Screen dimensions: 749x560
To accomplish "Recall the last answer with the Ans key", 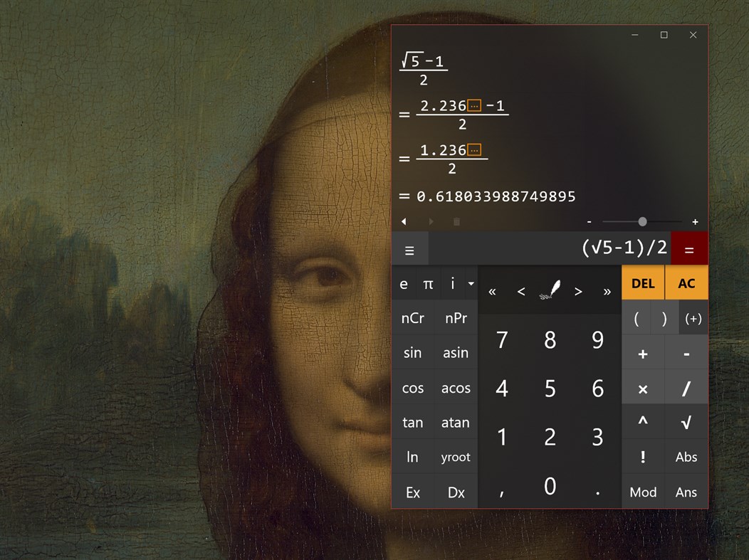I will [x=686, y=492].
